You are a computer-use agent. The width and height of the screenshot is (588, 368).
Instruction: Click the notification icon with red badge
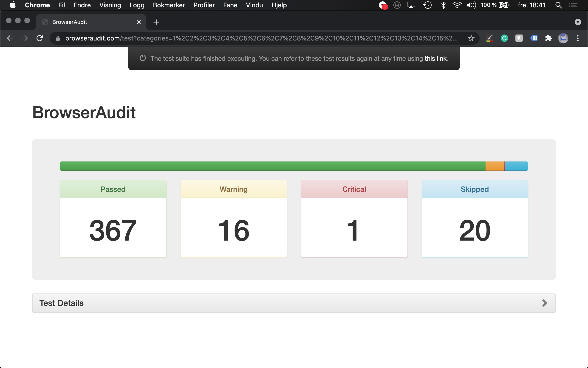[x=383, y=5]
